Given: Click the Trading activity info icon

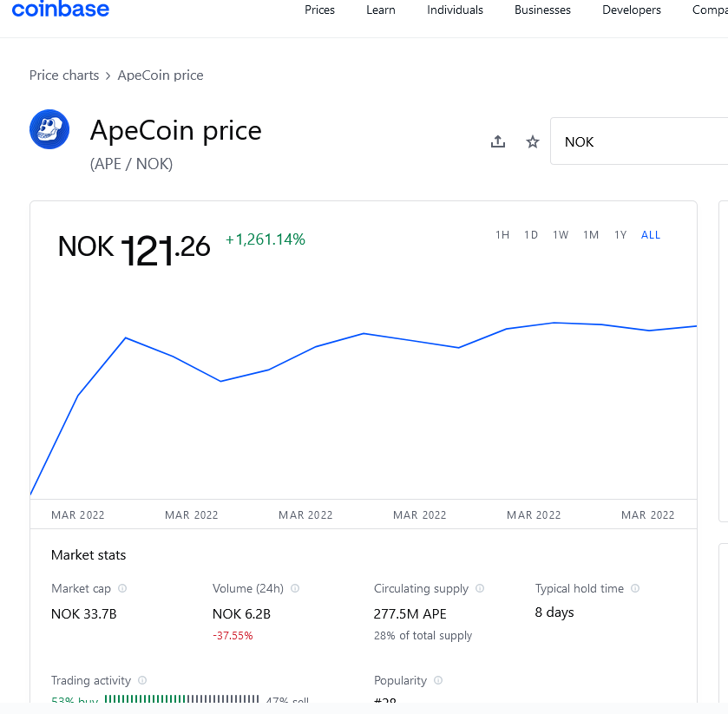Looking at the screenshot, I should coord(142,680).
